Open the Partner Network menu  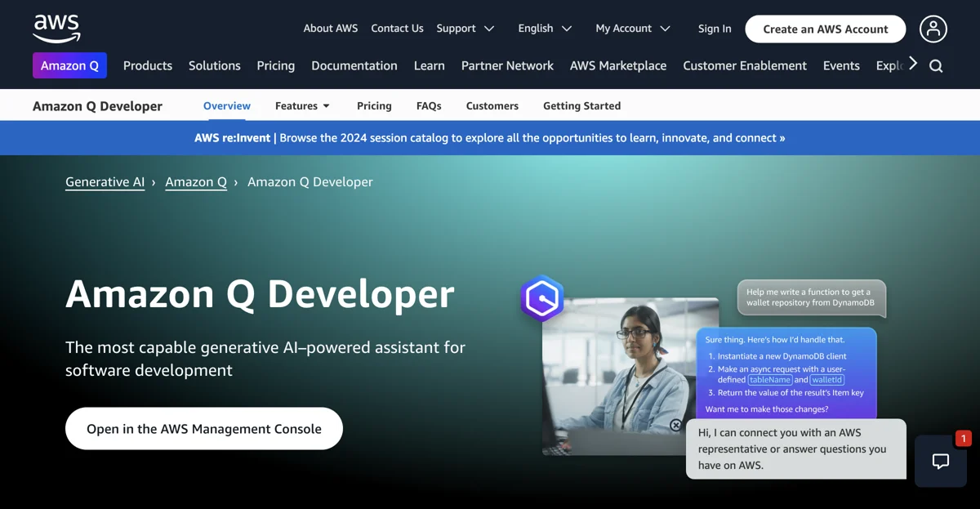(x=507, y=65)
